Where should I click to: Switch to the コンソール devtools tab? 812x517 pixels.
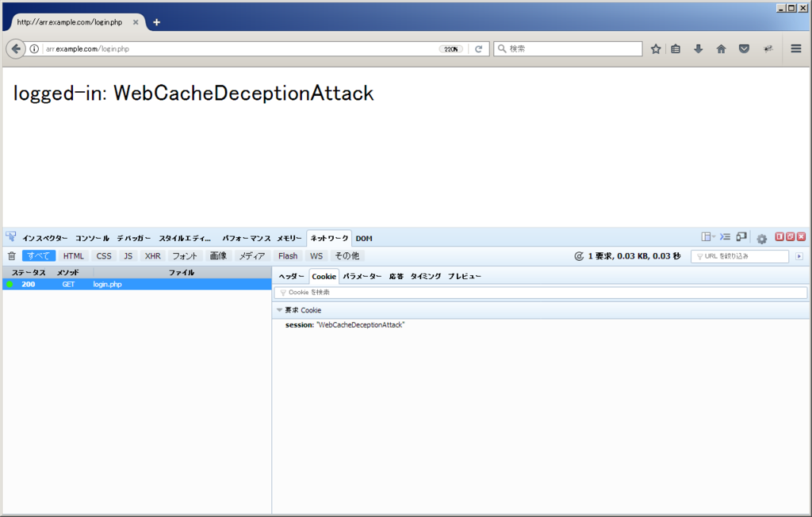click(x=92, y=238)
